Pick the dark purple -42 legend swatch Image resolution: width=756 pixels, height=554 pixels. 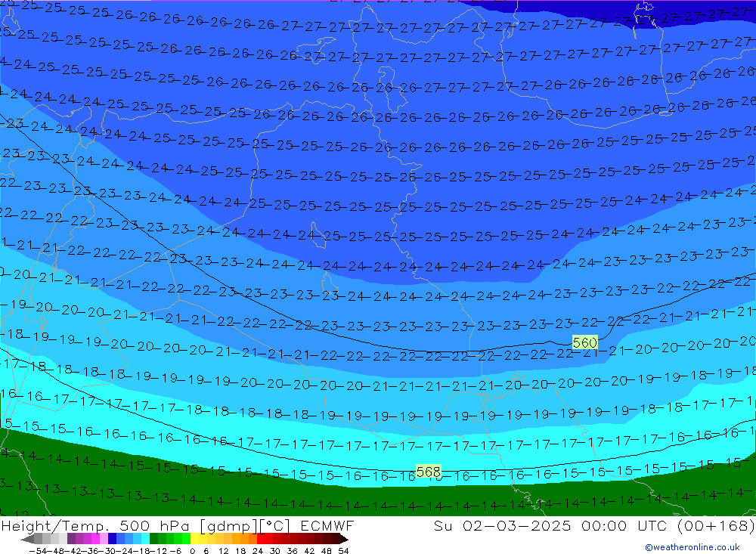(x=71, y=539)
